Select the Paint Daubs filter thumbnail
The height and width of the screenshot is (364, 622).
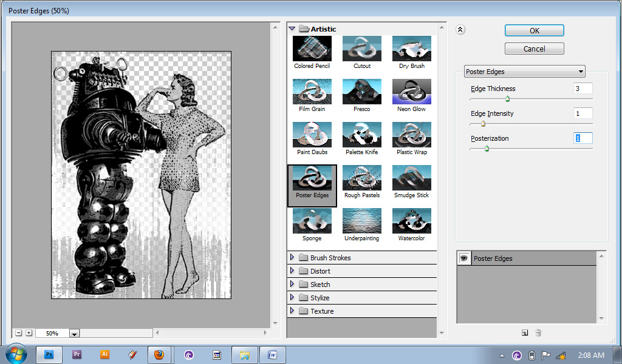tap(312, 135)
